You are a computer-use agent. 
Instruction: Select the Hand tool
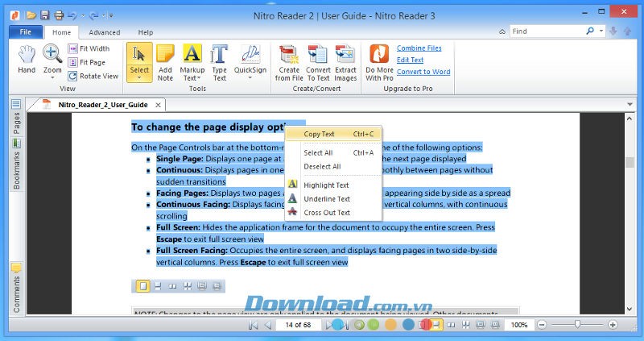coord(27,60)
